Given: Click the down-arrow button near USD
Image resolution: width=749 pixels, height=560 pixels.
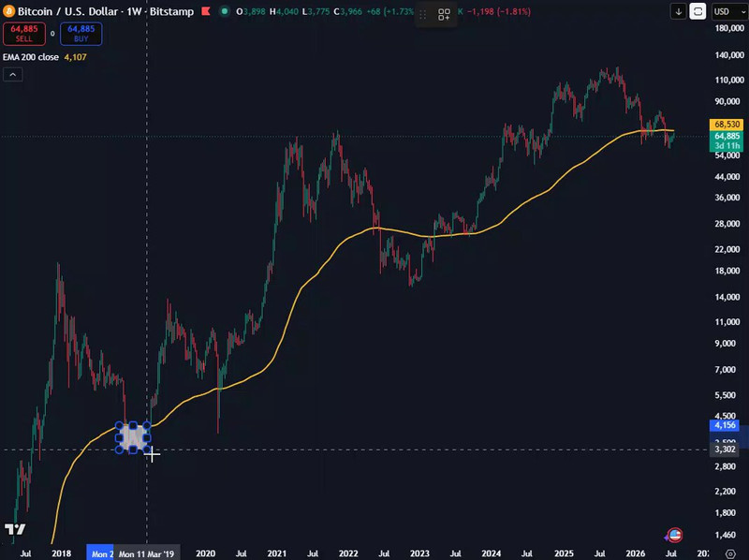Looking at the screenshot, I should click(678, 11).
